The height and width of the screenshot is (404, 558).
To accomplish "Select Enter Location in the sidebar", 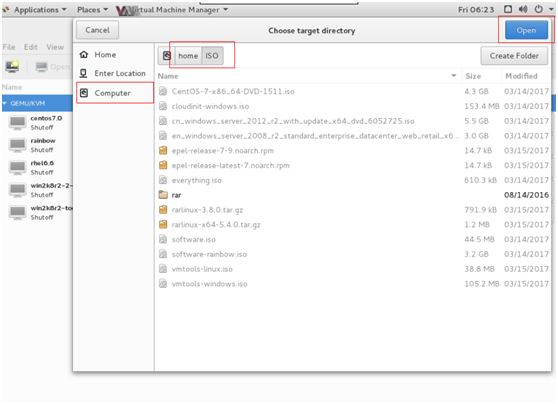I will 113,73.
